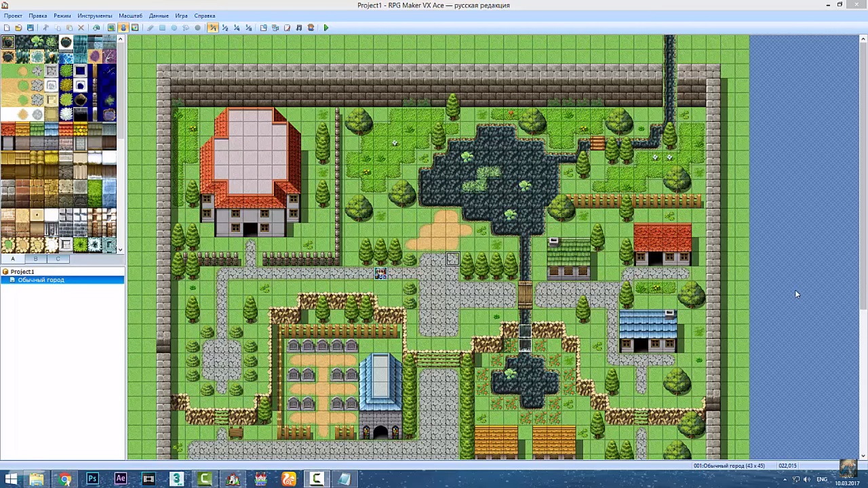Switch to tileset tab B
Screen dimensions: 868x488
point(35,259)
